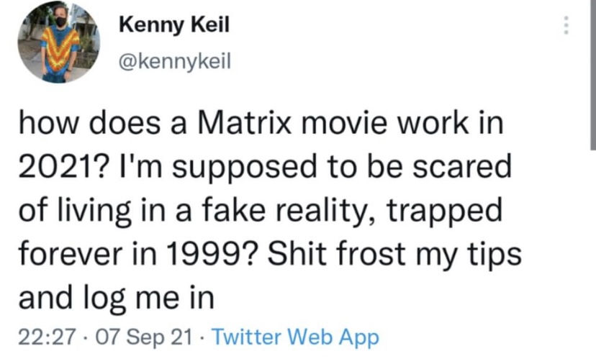This screenshot has height=364, width=596.
Task: Click Kenny Keil's profile avatar
Action: (x=59, y=42)
